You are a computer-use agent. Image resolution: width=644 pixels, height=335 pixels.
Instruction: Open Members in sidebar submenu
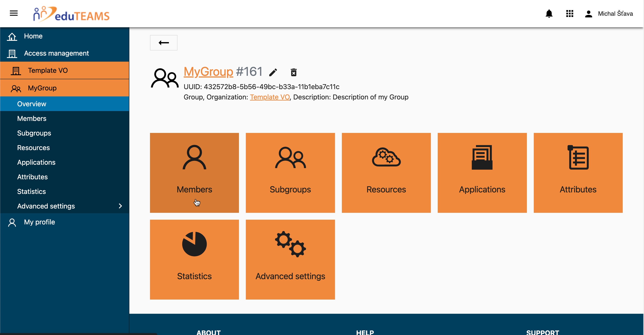64,118
